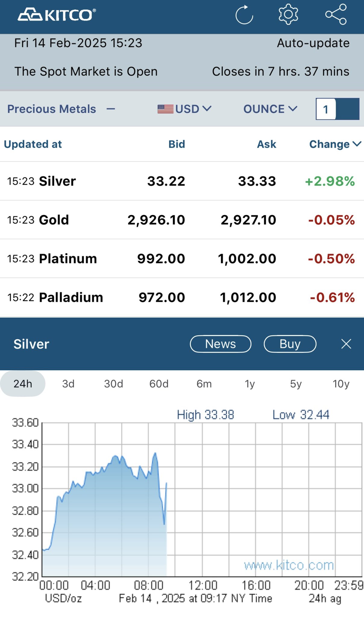Open settings via the gear icon

[x=288, y=14]
